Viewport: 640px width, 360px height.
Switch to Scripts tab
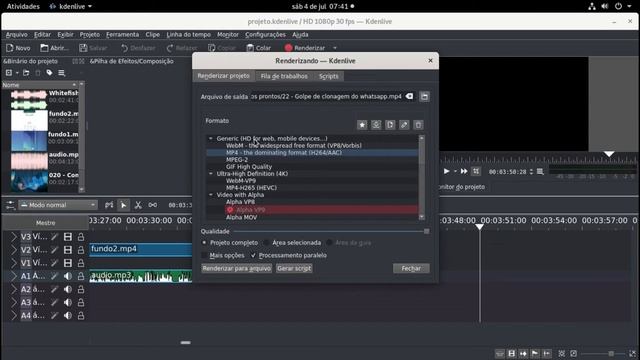point(329,76)
